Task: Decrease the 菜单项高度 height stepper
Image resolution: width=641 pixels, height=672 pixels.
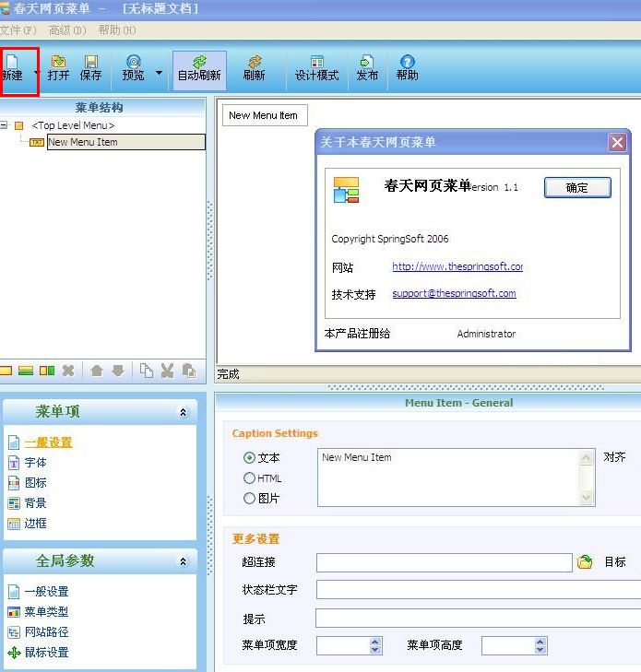Action: (x=540, y=650)
